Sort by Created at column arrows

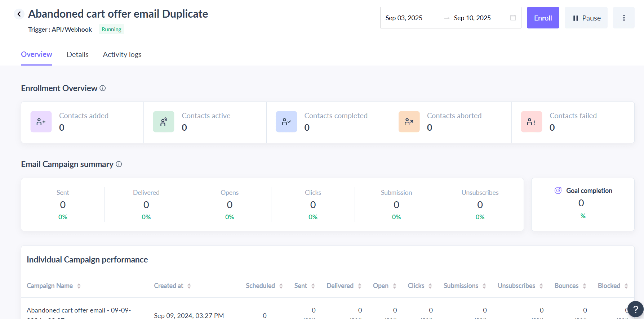pos(189,286)
